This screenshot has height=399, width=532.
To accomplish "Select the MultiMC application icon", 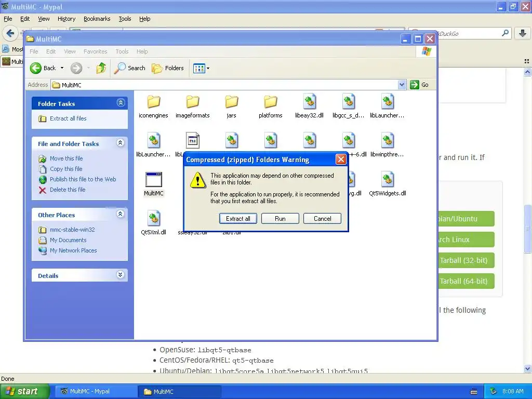I will pos(153,179).
